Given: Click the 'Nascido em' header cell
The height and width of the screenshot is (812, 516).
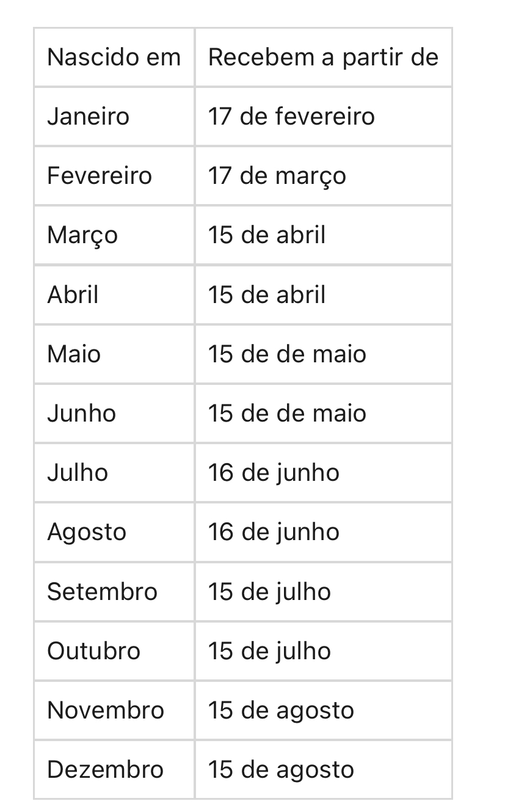Looking at the screenshot, I should point(114,57).
